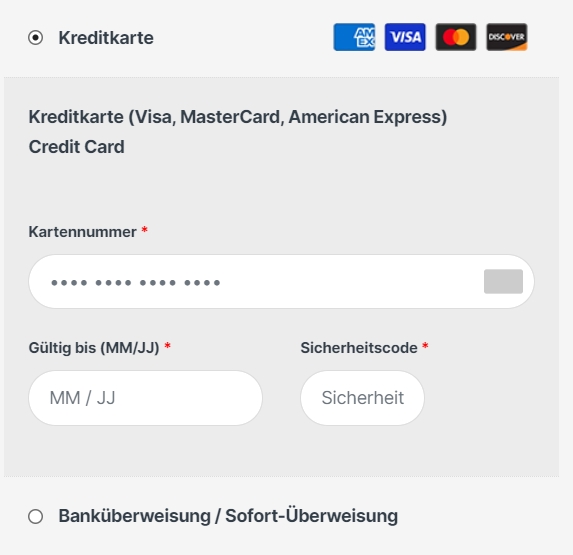Click the MM / JJ expiry date field

(x=145, y=398)
